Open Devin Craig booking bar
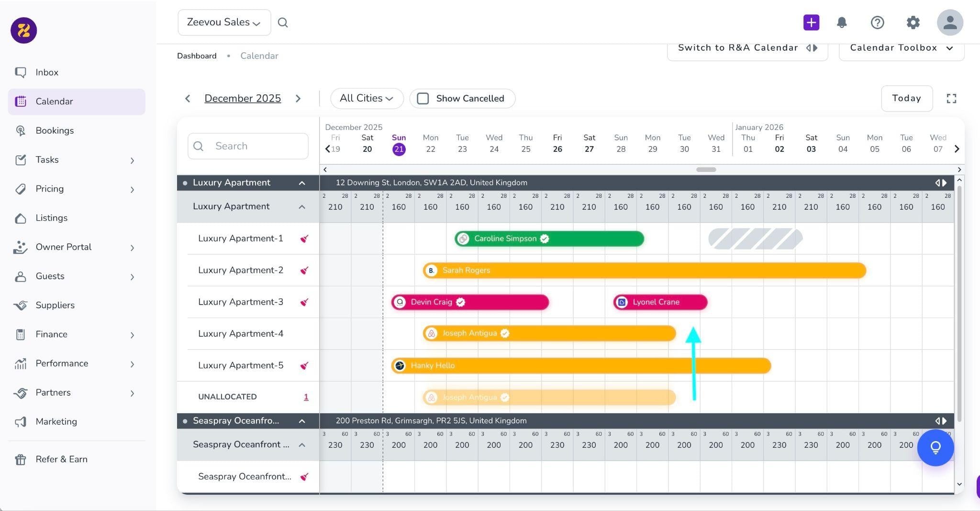 point(470,302)
